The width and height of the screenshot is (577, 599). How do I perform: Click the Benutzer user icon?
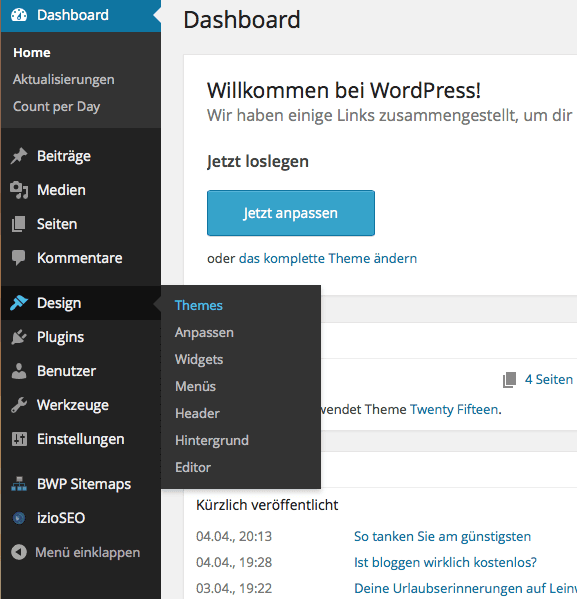click(19, 371)
